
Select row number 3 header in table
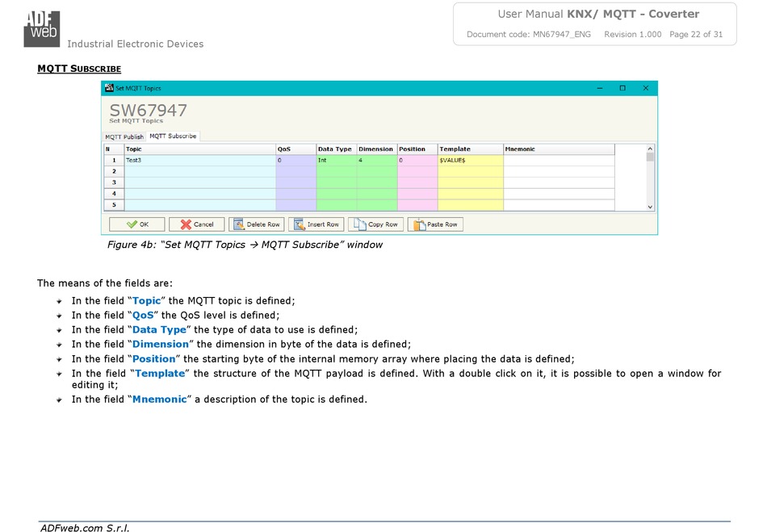(113, 182)
